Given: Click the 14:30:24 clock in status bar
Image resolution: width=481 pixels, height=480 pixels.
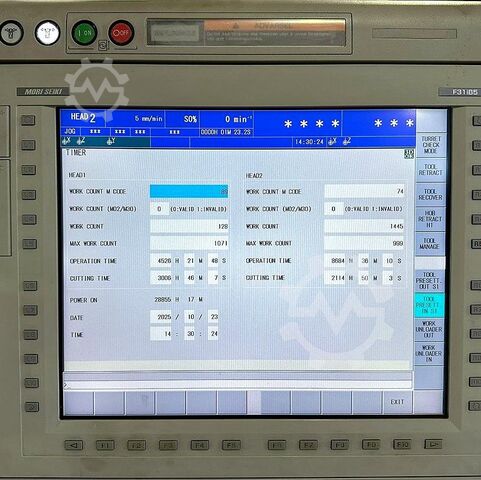Looking at the screenshot, I should (x=309, y=142).
